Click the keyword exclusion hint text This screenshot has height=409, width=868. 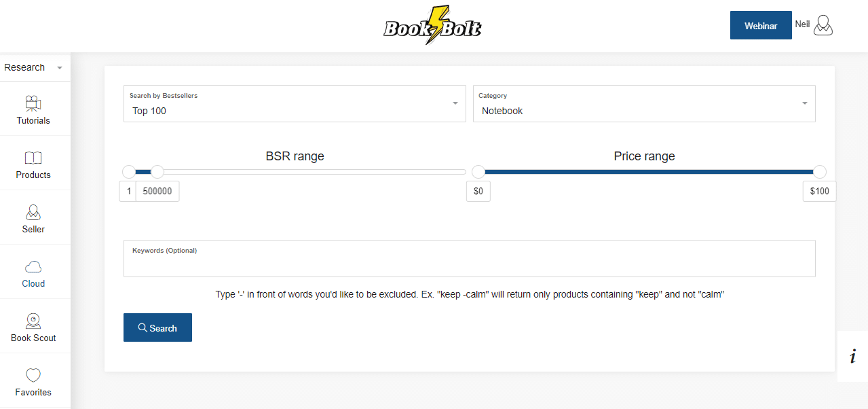470,295
